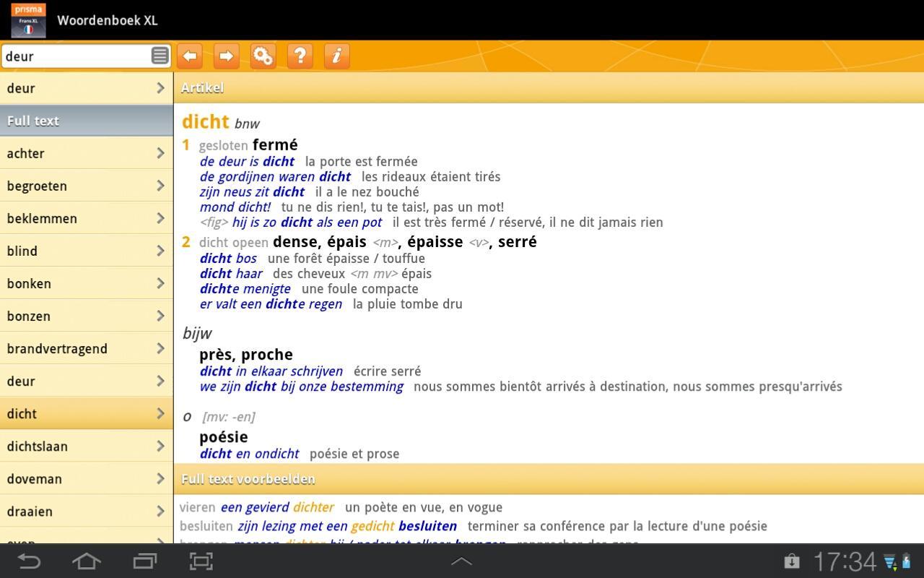Open clock 17:34 status panel
The image size is (924, 578).
tap(845, 561)
